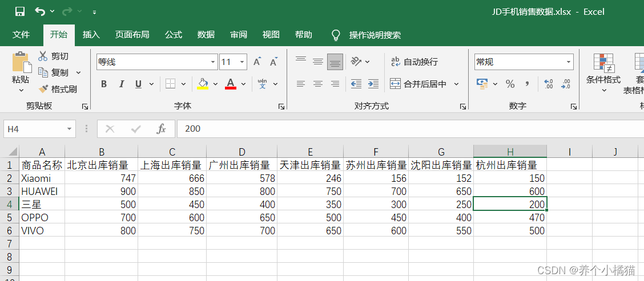This screenshot has width=644, height=281.
Task: Expand the Underline style dropdown arrow
Action: (151, 84)
